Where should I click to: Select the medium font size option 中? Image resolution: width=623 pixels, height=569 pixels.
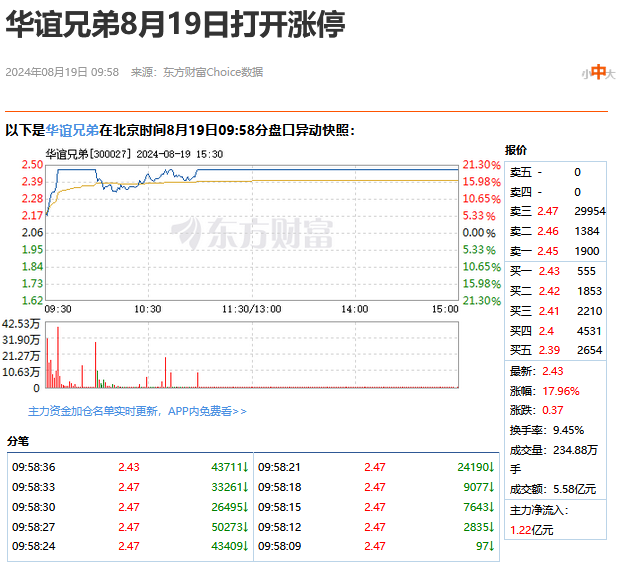click(x=598, y=72)
